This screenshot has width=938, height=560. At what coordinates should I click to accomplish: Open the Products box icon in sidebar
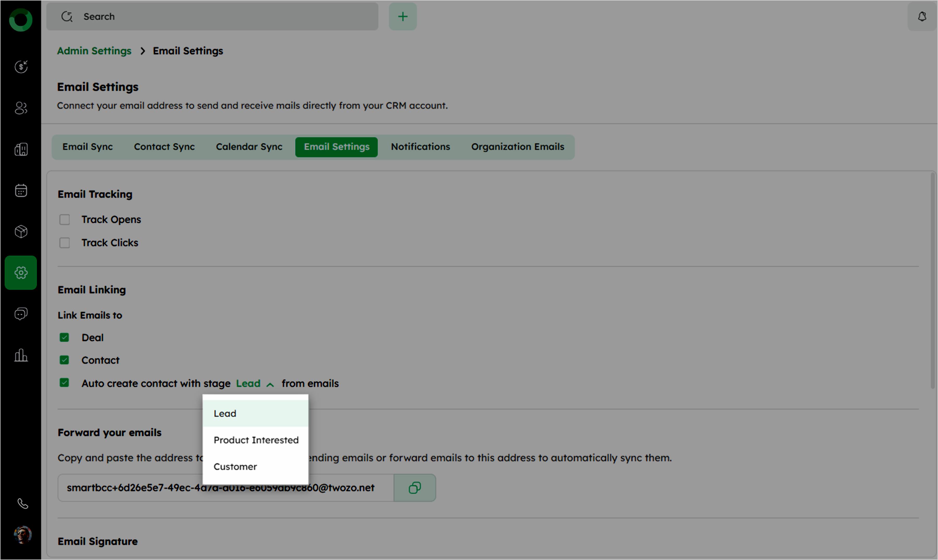pos(21,231)
